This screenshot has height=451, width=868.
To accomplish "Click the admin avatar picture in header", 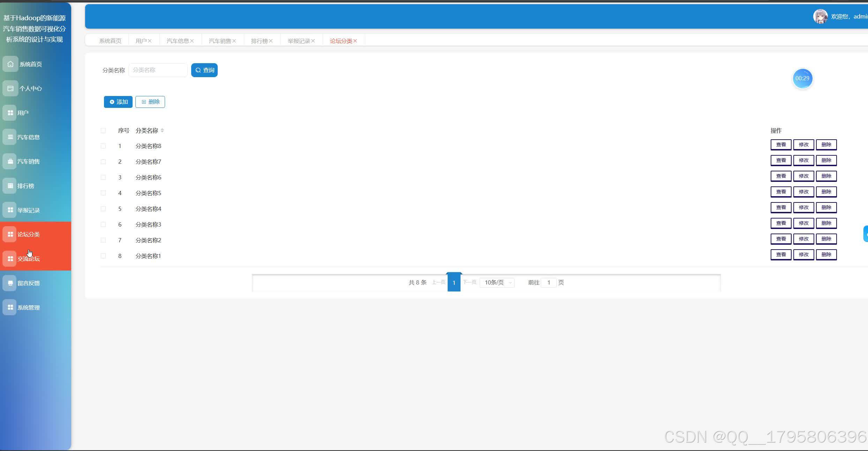I will click(x=820, y=16).
